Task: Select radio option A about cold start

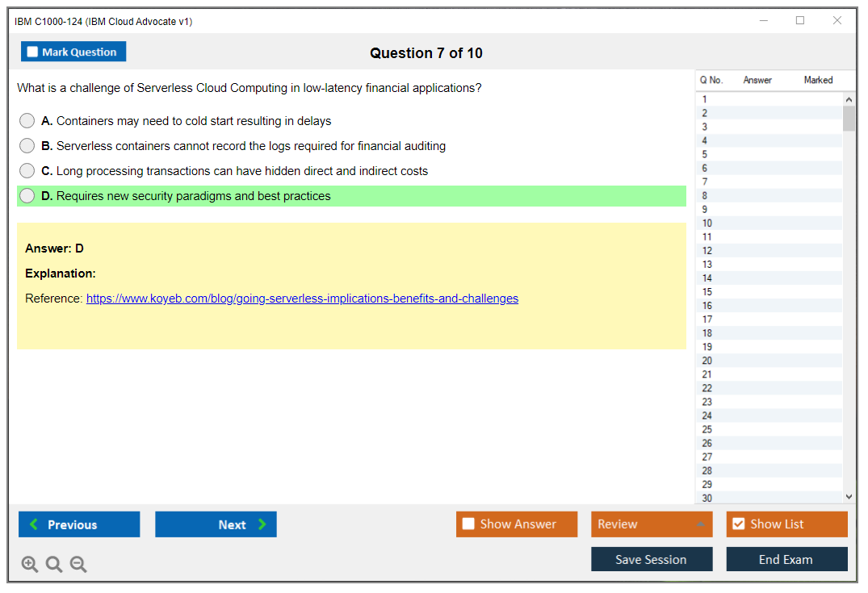Action: (x=27, y=121)
